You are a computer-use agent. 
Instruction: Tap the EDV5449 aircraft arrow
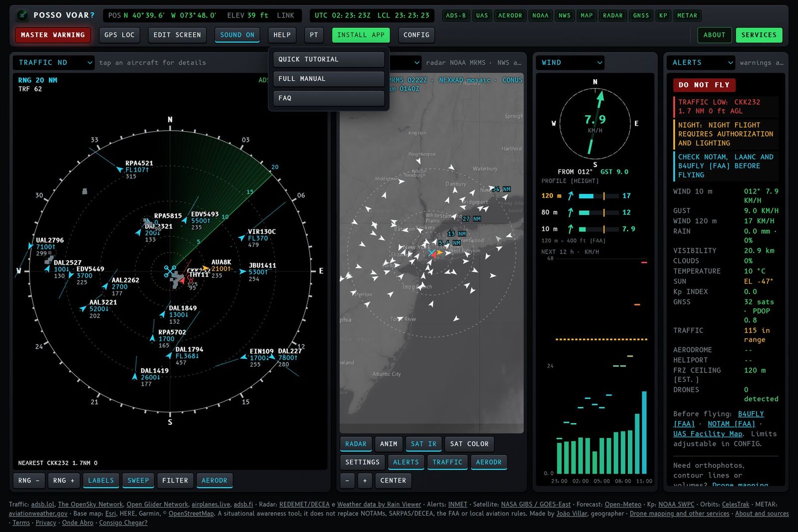(70, 275)
